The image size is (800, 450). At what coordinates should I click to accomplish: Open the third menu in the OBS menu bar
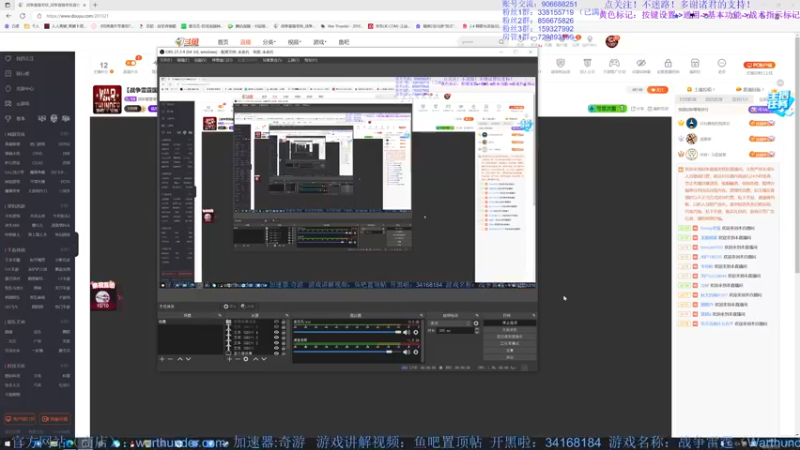[x=200, y=60]
